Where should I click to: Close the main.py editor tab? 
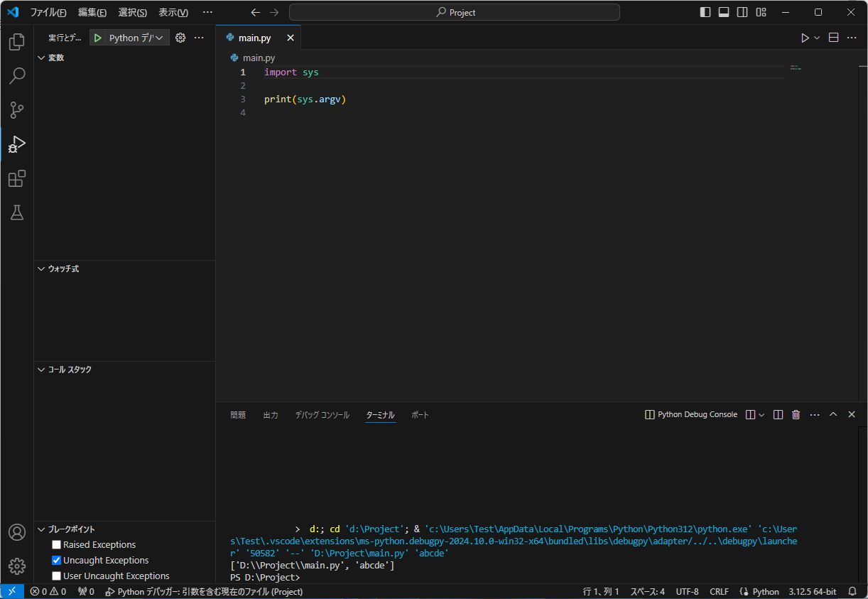pyautogui.click(x=291, y=38)
